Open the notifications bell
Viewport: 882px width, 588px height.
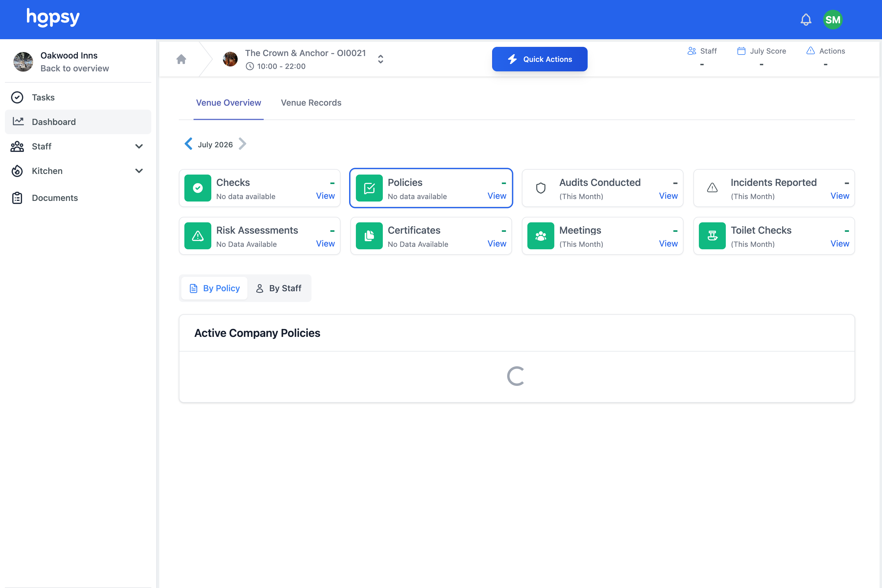(805, 20)
